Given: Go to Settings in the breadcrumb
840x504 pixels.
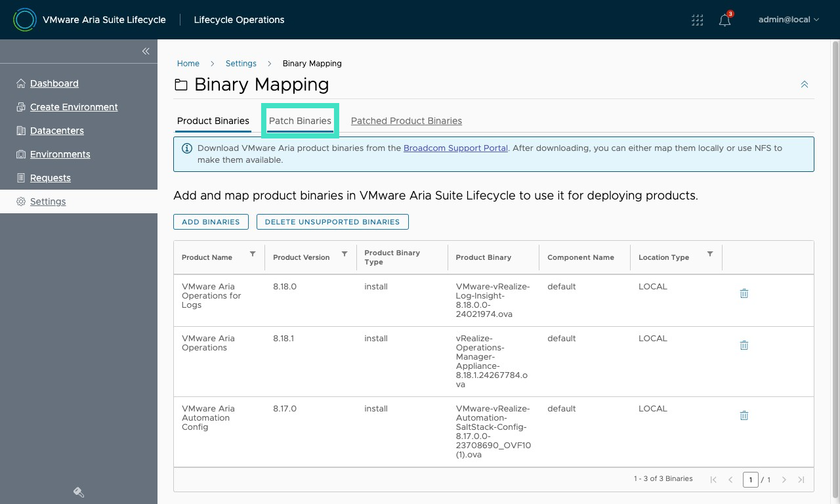Looking at the screenshot, I should (241, 64).
